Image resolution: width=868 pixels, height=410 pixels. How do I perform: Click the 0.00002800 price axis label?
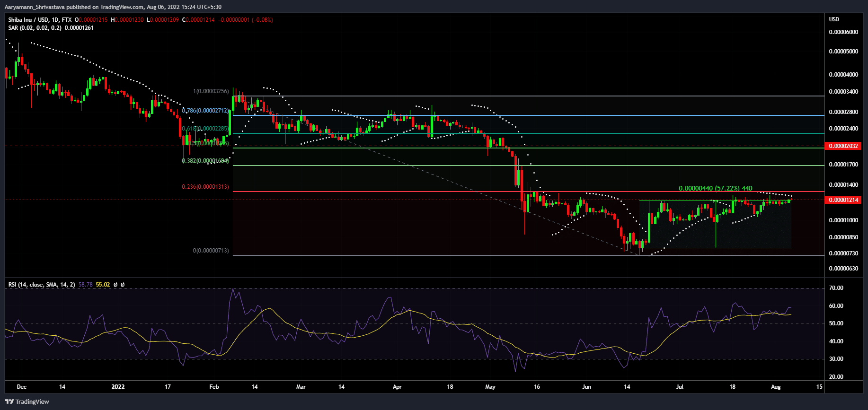click(x=843, y=112)
